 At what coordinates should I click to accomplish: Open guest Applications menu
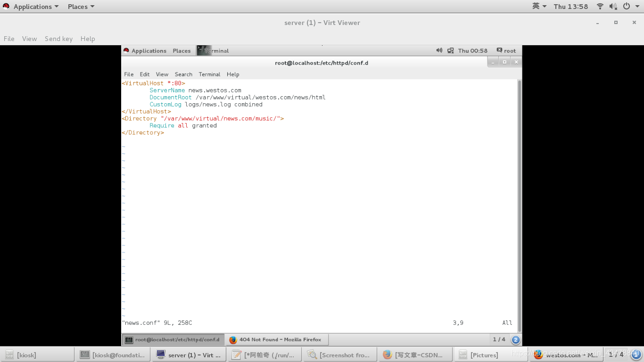tap(149, 51)
